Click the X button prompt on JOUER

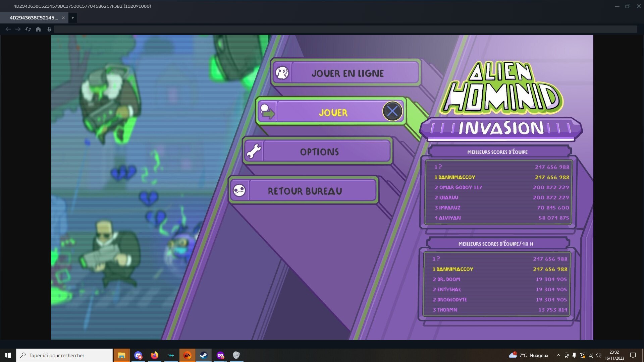tap(392, 111)
